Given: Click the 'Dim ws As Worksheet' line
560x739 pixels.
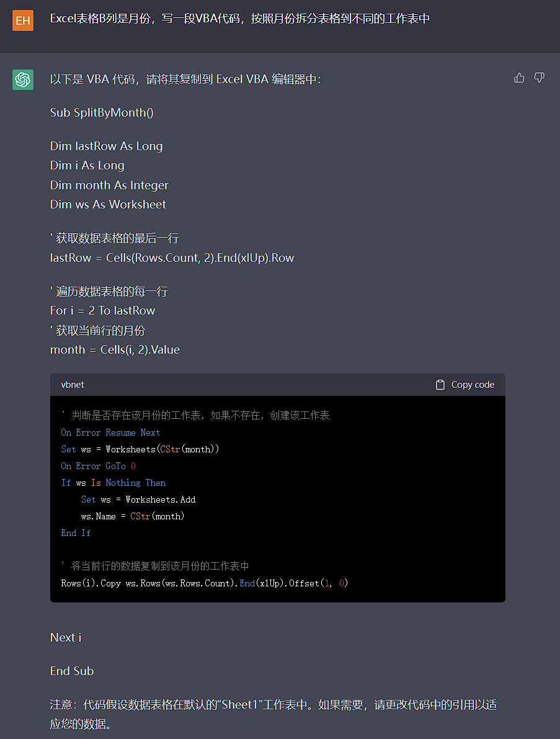Looking at the screenshot, I should tap(108, 204).
